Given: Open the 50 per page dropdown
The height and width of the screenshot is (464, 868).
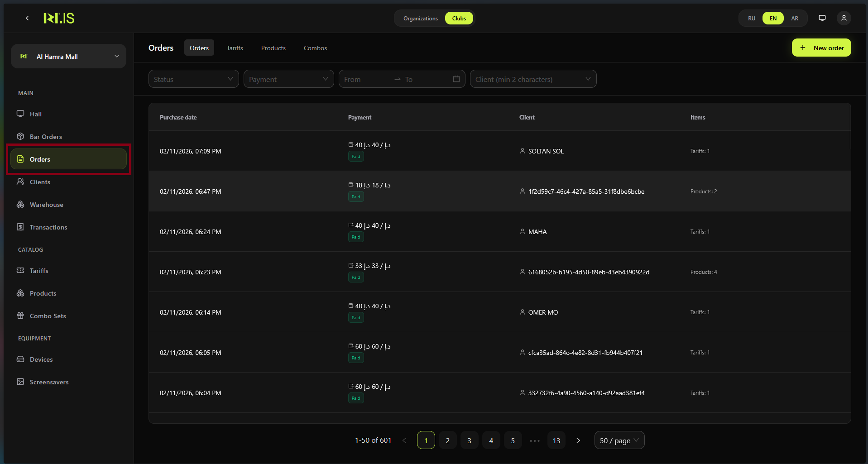Looking at the screenshot, I should [x=619, y=440].
